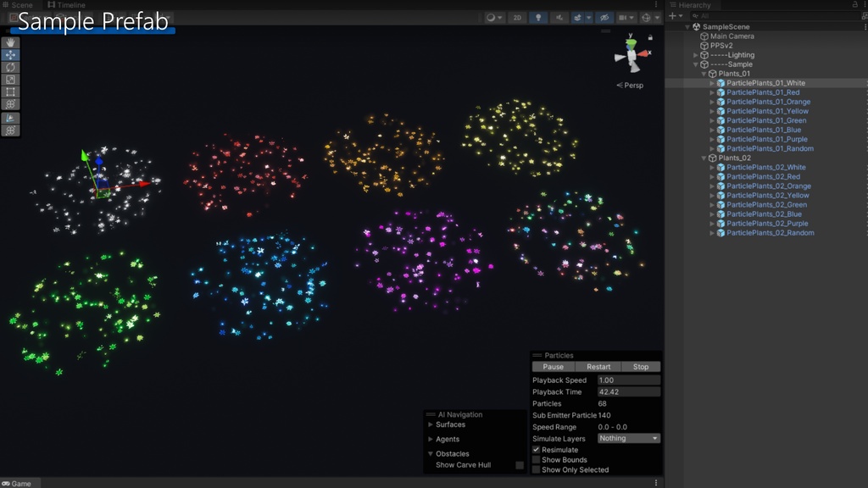Image resolution: width=868 pixels, height=488 pixels.
Task: Switch to the Timeline tab
Action: 66,5
